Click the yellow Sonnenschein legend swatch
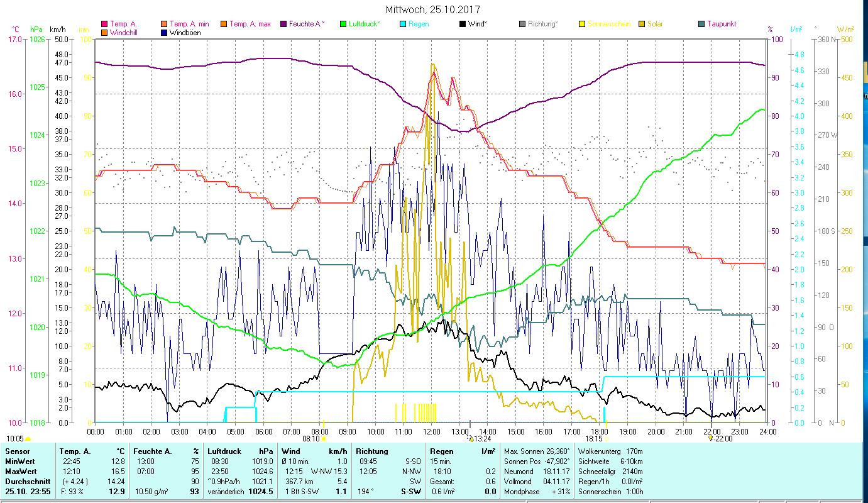The height and width of the screenshot is (503, 868). (x=582, y=24)
